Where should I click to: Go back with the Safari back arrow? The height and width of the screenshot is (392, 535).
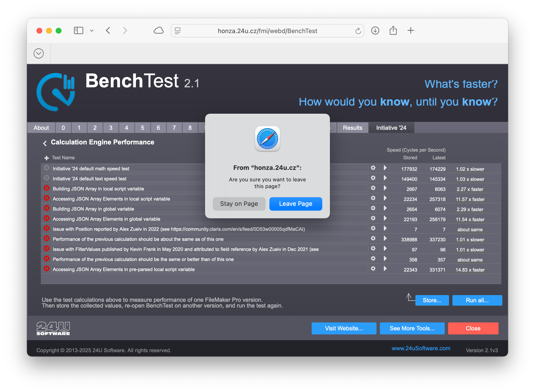(x=108, y=30)
